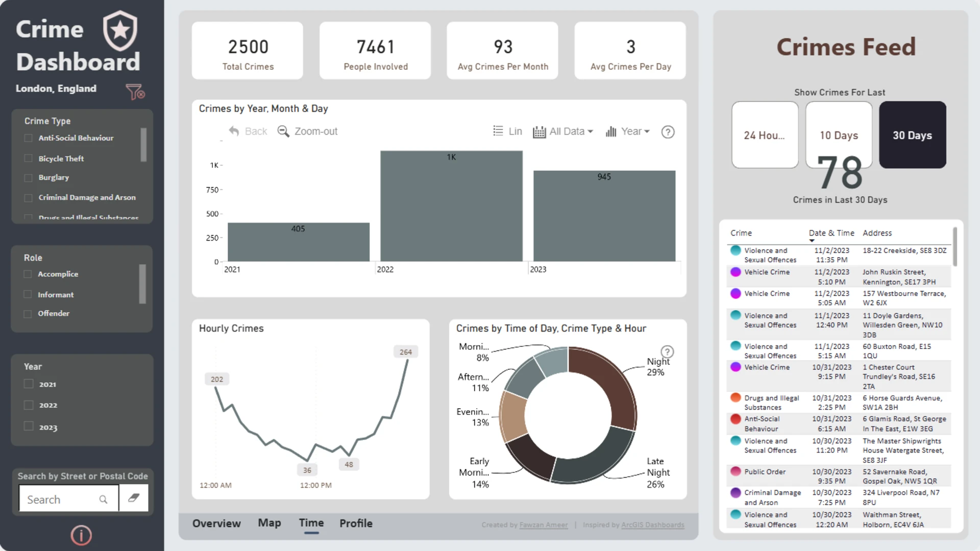Click the 2023 bar showing 945
This screenshot has width=980, height=551.
604,216
